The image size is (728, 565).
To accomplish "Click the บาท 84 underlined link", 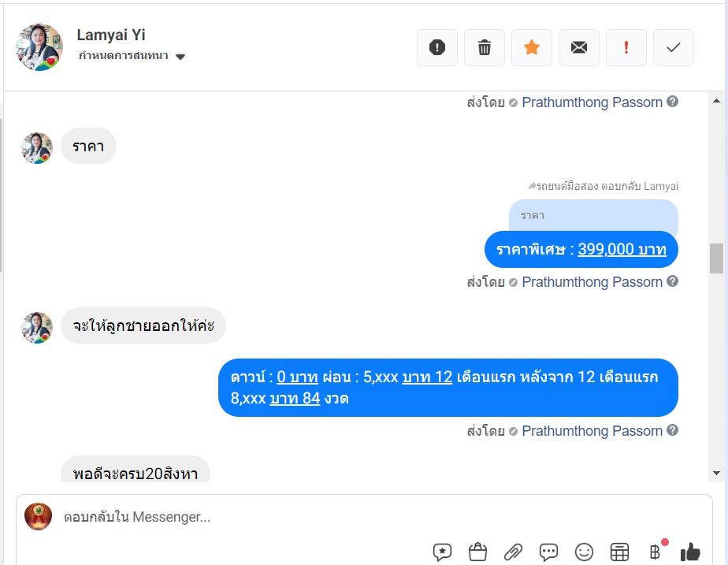I will coord(295,398).
